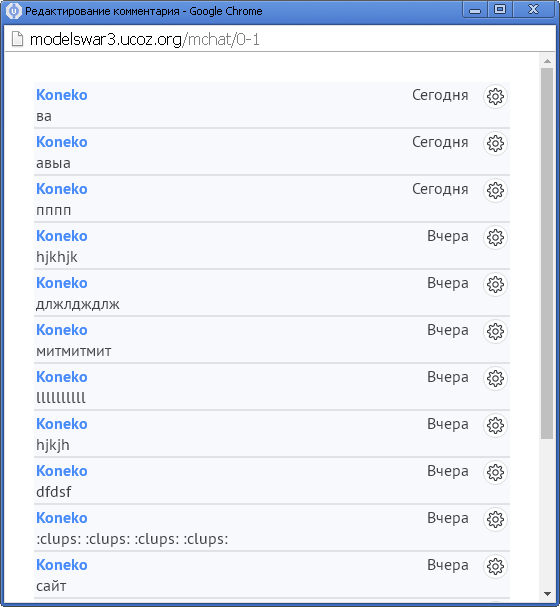Click the page icon in address bar
Image resolution: width=560 pixels, height=607 pixels.
[x=17, y=39]
